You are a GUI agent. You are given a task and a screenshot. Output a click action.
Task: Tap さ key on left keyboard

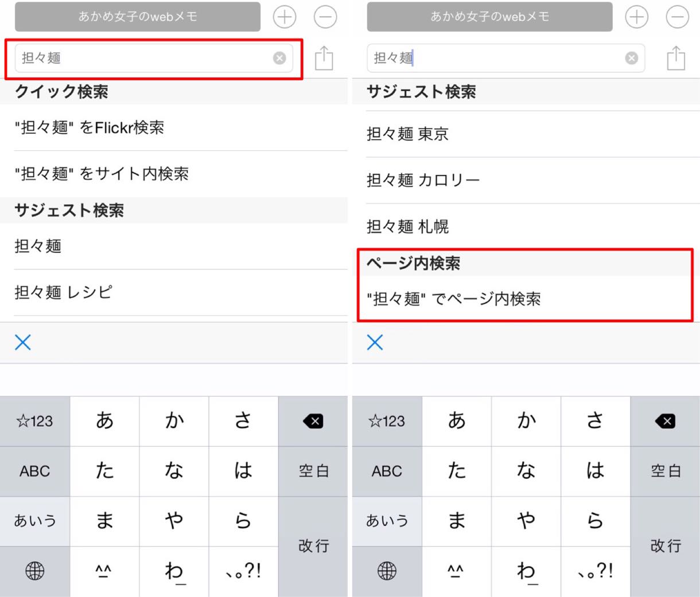coord(243,422)
